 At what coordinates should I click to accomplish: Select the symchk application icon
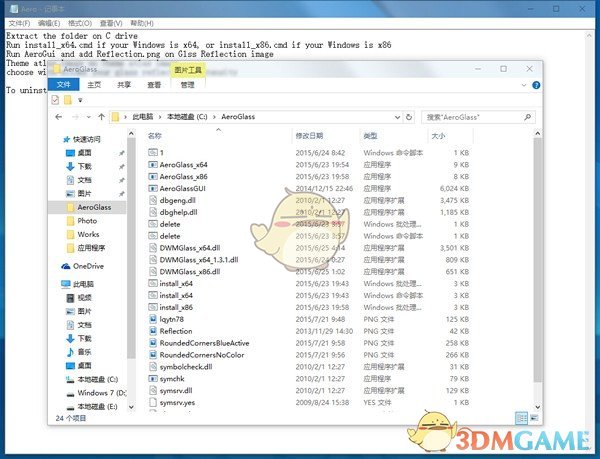(153, 379)
